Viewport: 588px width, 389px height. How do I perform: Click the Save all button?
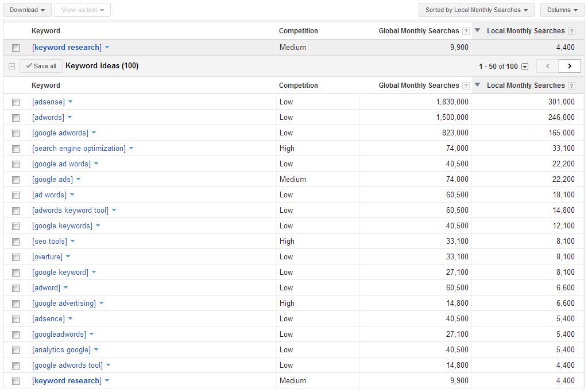pyautogui.click(x=41, y=66)
